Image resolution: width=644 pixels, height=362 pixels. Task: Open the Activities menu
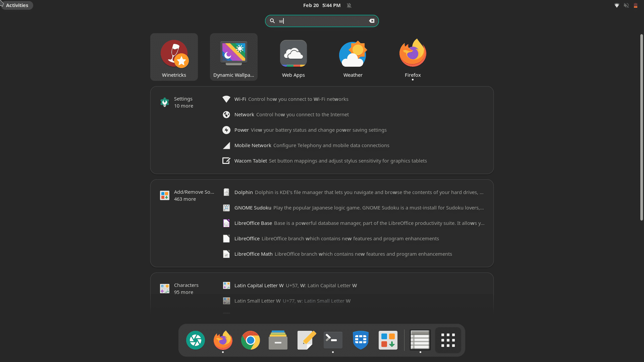point(16,5)
